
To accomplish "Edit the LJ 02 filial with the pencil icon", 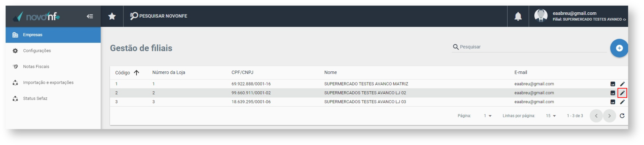I will [622, 93].
